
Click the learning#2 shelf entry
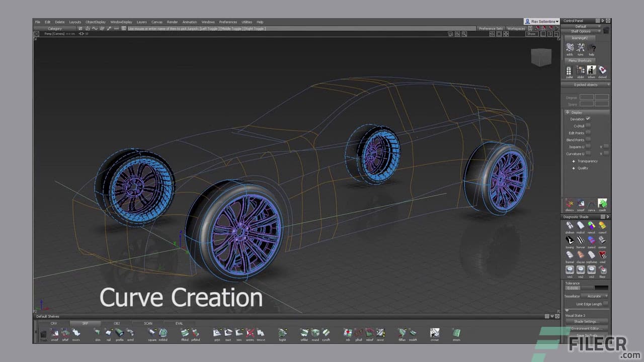pyautogui.click(x=580, y=38)
